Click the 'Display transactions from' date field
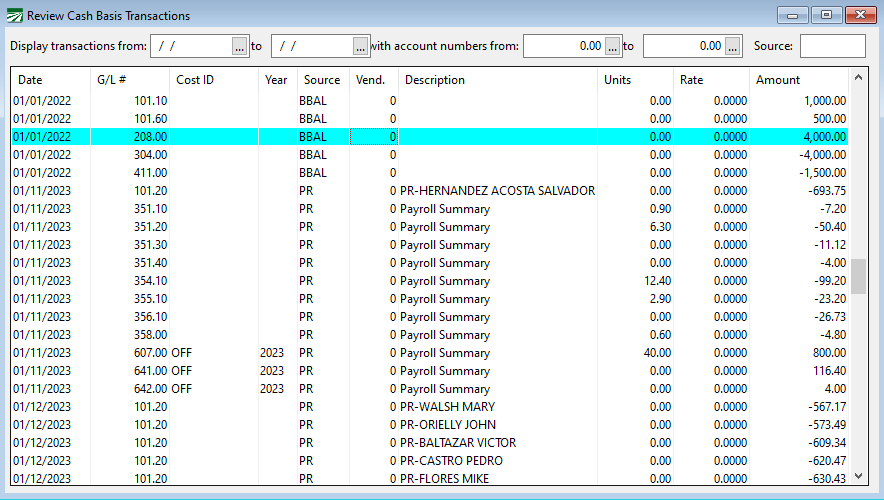 tap(192, 46)
